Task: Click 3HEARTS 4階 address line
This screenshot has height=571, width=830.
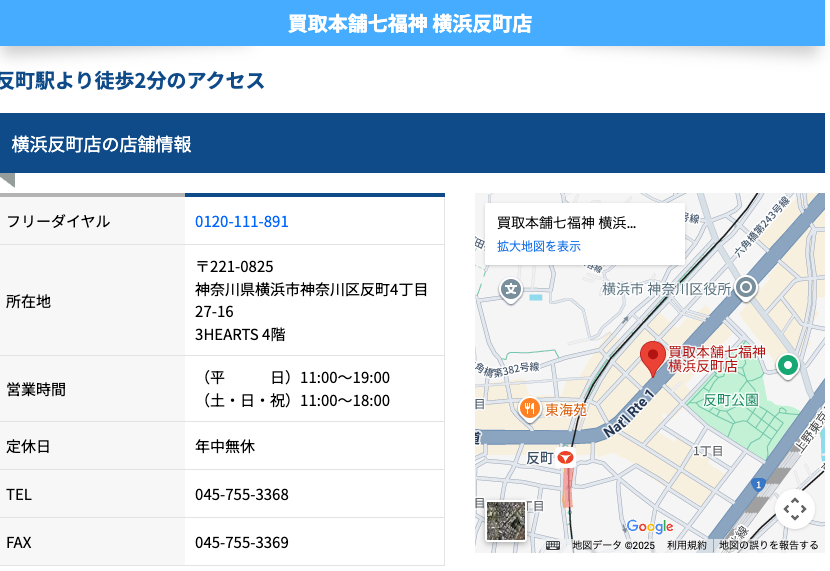Action: pyautogui.click(x=240, y=334)
